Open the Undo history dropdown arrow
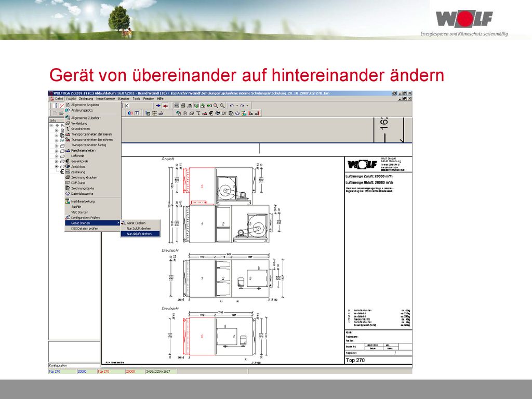Image resolution: width=532 pixels, height=399 pixels. (x=237, y=106)
